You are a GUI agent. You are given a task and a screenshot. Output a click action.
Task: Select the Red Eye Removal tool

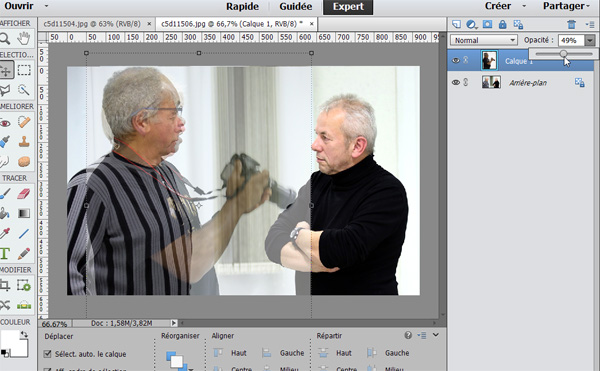[x=5, y=123]
